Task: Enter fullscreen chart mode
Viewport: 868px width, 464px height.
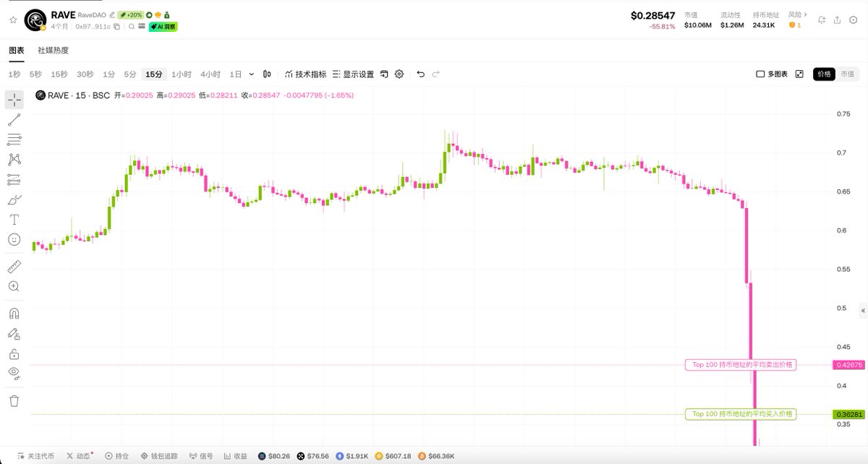Action: tap(799, 74)
